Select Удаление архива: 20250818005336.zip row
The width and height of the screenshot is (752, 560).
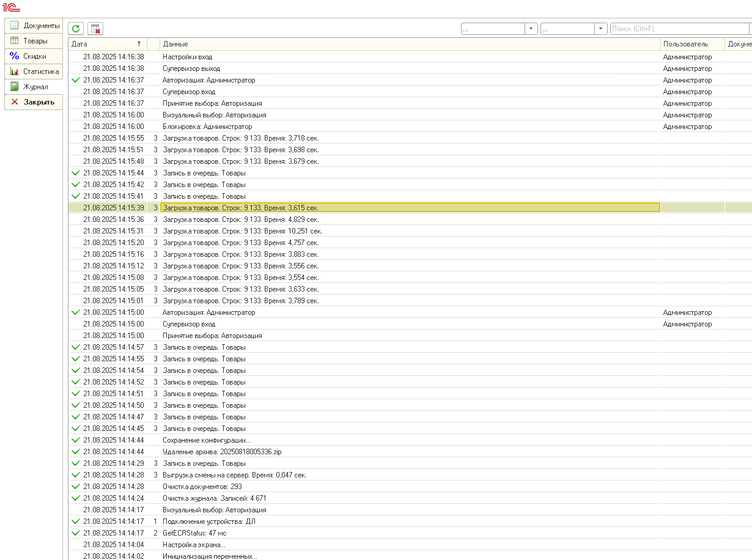(x=410, y=452)
